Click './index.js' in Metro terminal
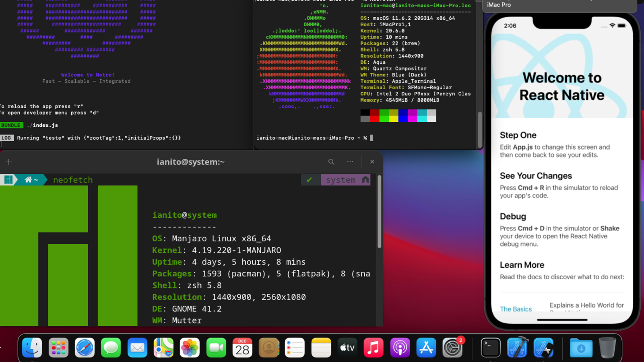Image resolution: width=644 pixels, height=362 pixels. [x=42, y=125]
